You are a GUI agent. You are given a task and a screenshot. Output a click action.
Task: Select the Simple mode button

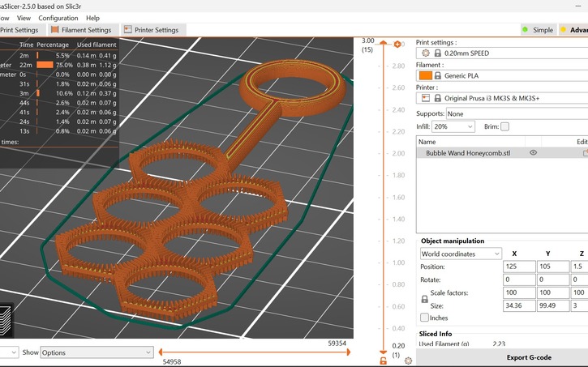click(x=538, y=30)
